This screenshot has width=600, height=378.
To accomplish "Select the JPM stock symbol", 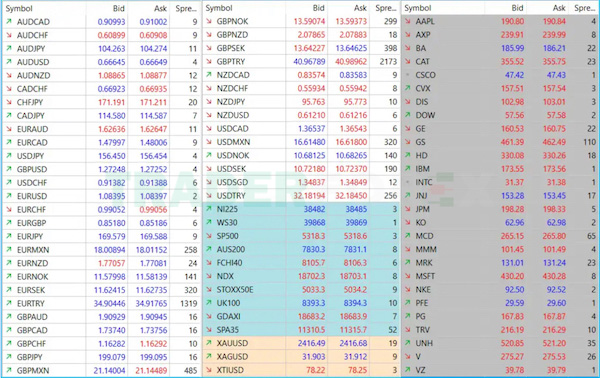I will 423,209.
